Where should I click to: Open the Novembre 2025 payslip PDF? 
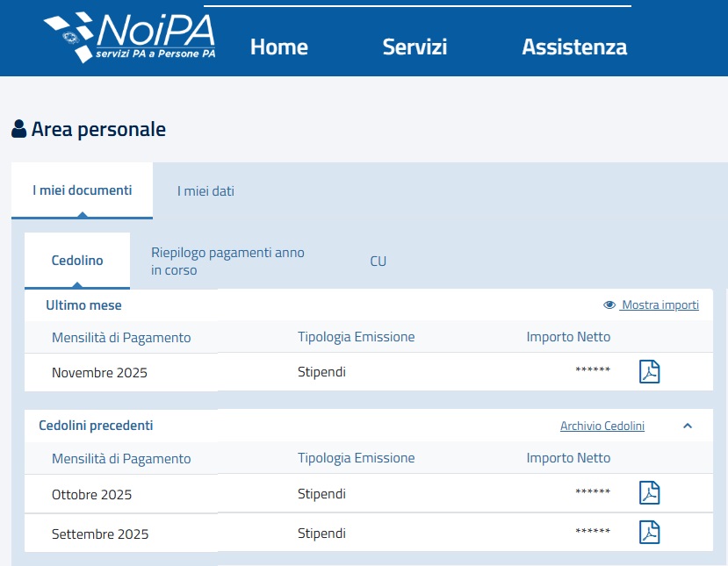pos(649,372)
